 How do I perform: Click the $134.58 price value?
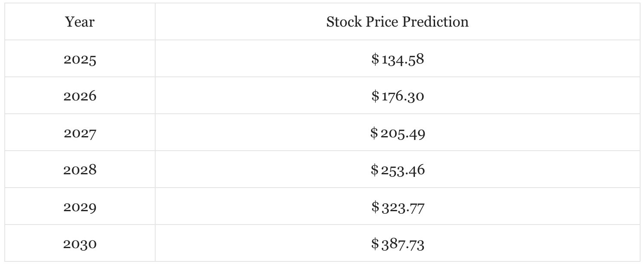click(x=398, y=59)
